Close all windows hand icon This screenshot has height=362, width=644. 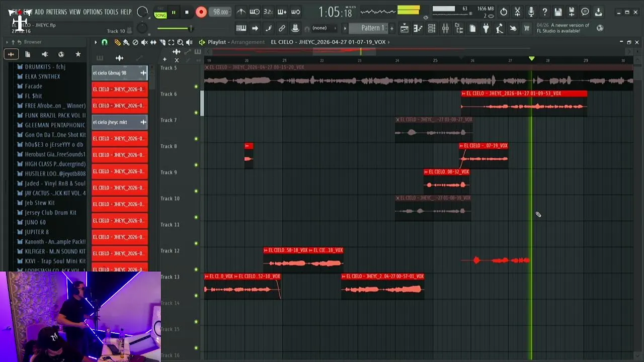(x=513, y=29)
